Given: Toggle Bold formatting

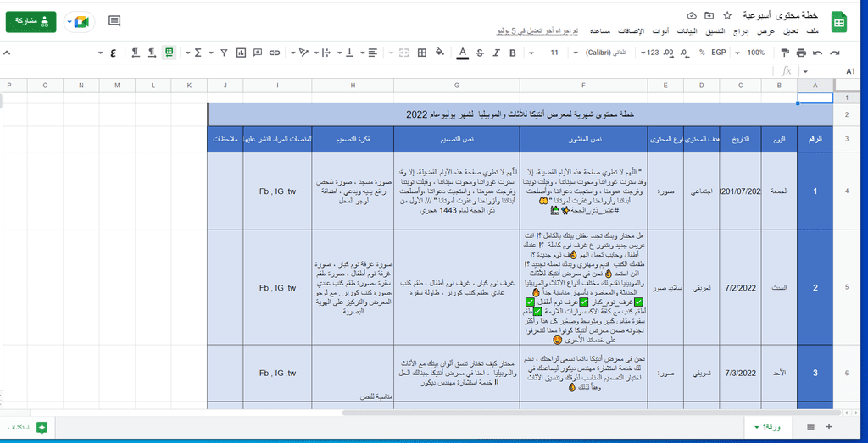Looking at the screenshot, I should pyautogui.click(x=513, y=53).
